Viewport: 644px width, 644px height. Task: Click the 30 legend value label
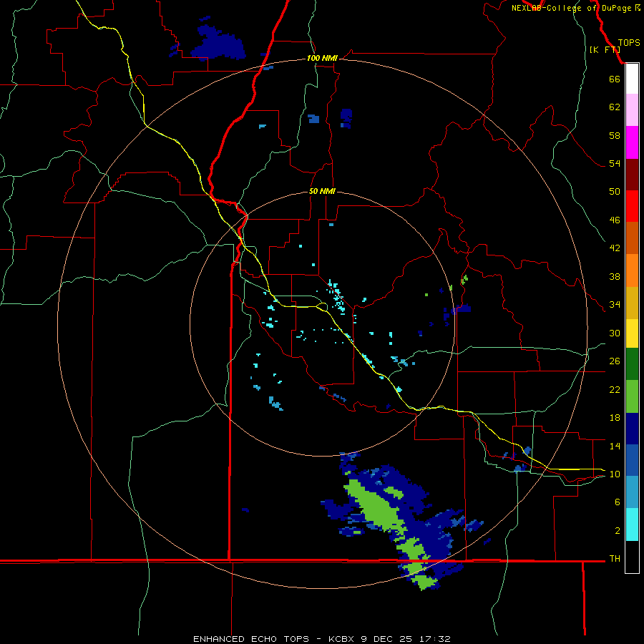pyautogui.click(x=615, y=333)
